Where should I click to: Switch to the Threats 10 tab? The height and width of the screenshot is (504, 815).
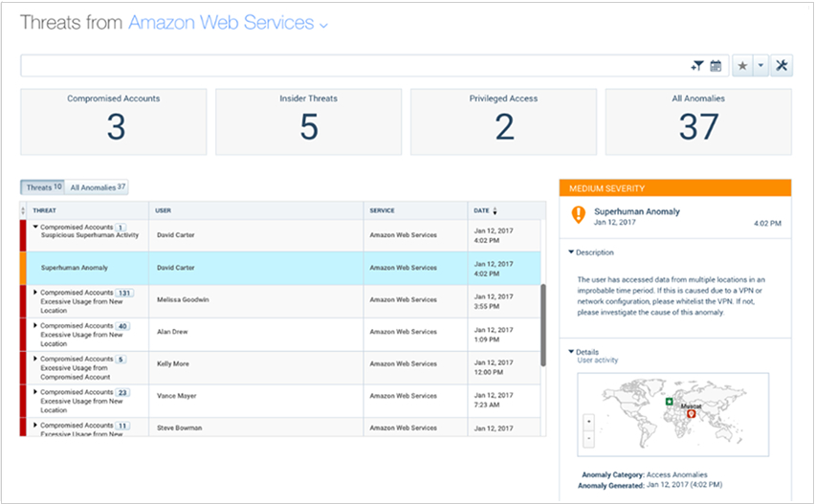coord(43,187)
